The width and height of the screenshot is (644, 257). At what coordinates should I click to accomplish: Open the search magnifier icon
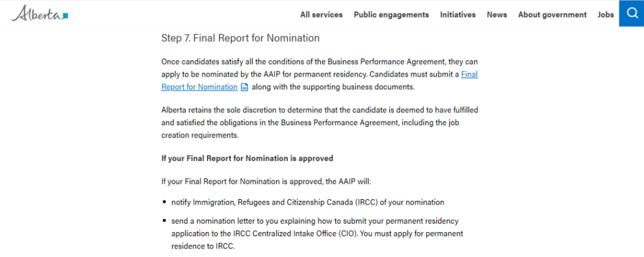coord(631,13)
